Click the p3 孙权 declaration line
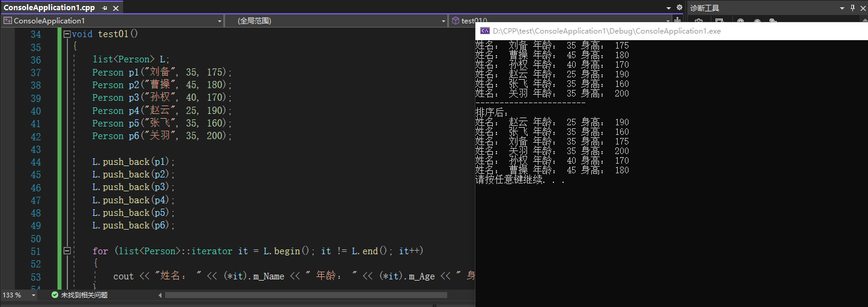The height and width of the screenshot is (307, 868). pyautogui.click(x=162, y=98)
